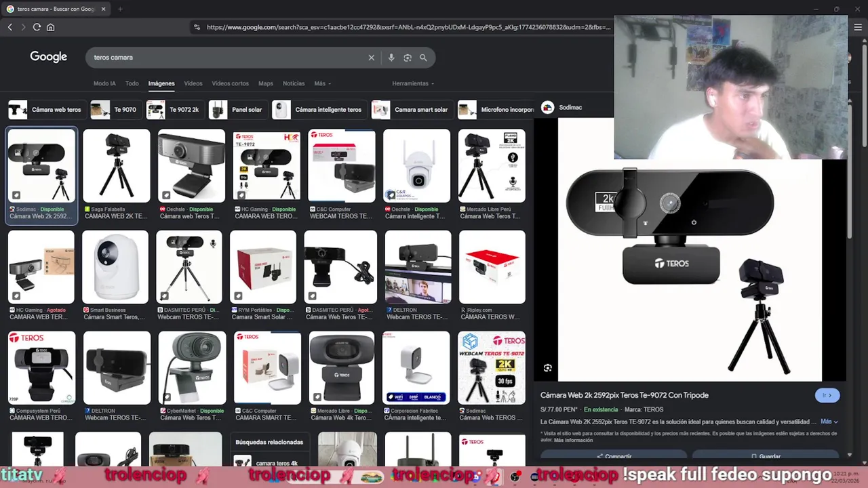Focus the address bar URL
Image resolution: width=868 pixels, height=488 pixels.
(408, 27)
